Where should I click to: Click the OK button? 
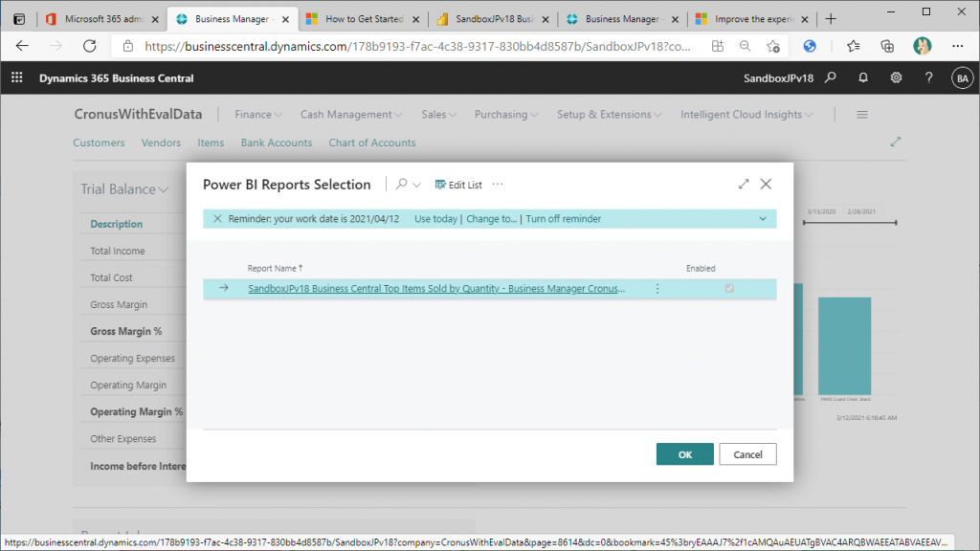pos(685,454)
